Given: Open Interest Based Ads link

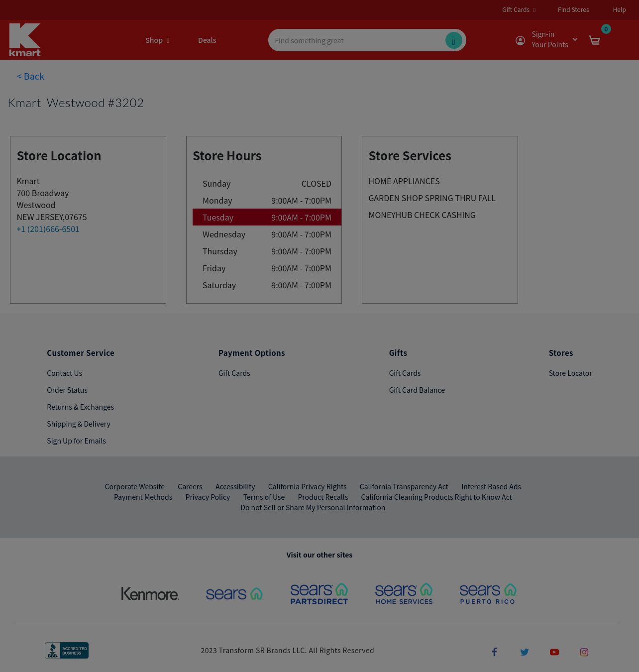Looking at the screenshot, I should click(x=491, y=486).
